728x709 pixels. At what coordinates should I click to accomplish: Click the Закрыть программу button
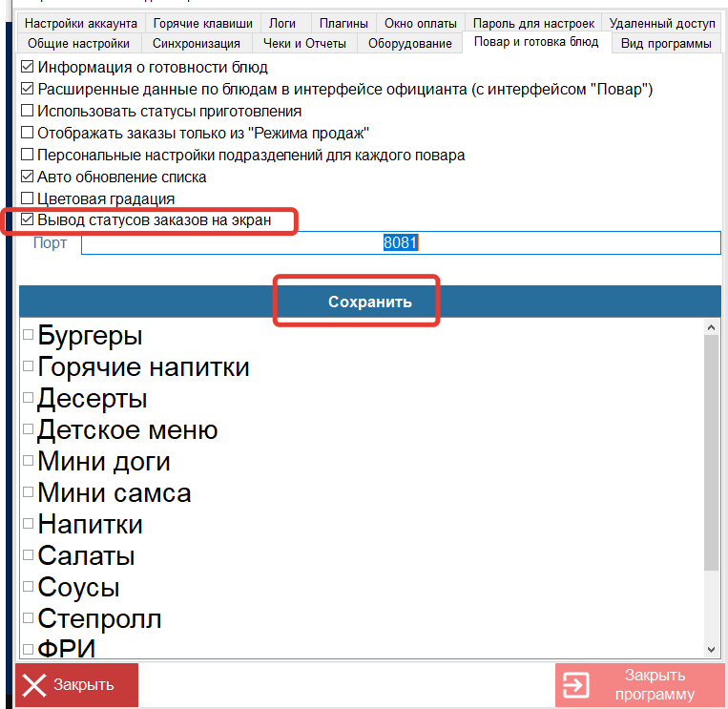[x=639, y=684]
